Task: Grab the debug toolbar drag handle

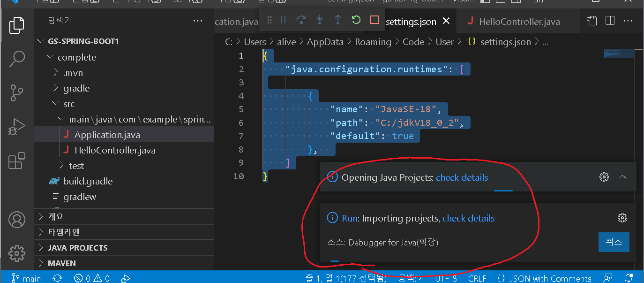Action: (269, 20)
